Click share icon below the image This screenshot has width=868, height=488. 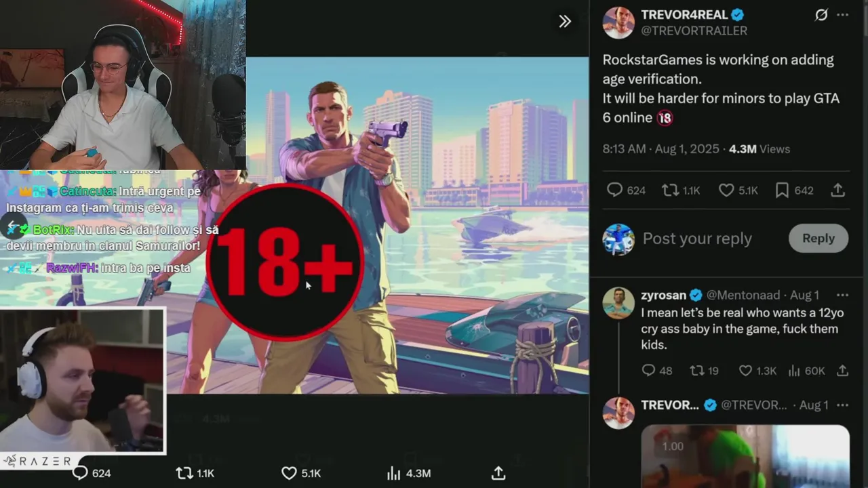498,473
